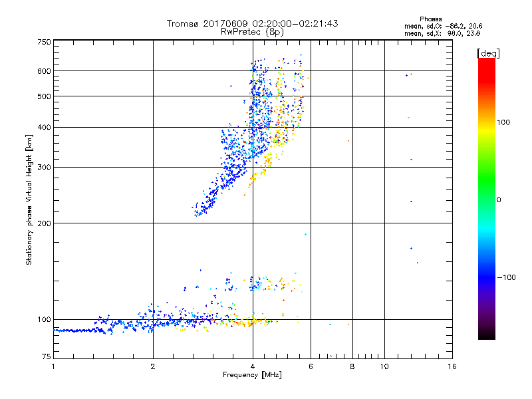This screenshot has height=399, width=532.
Task: Select the Stationary phase Virtual Height axis label
Action: point(30,199)
